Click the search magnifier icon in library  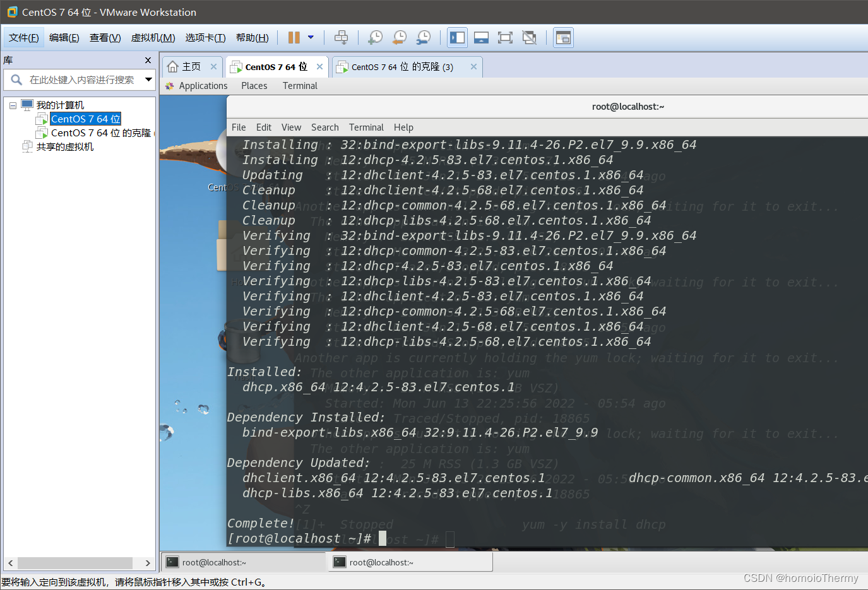tap(16, 80)
